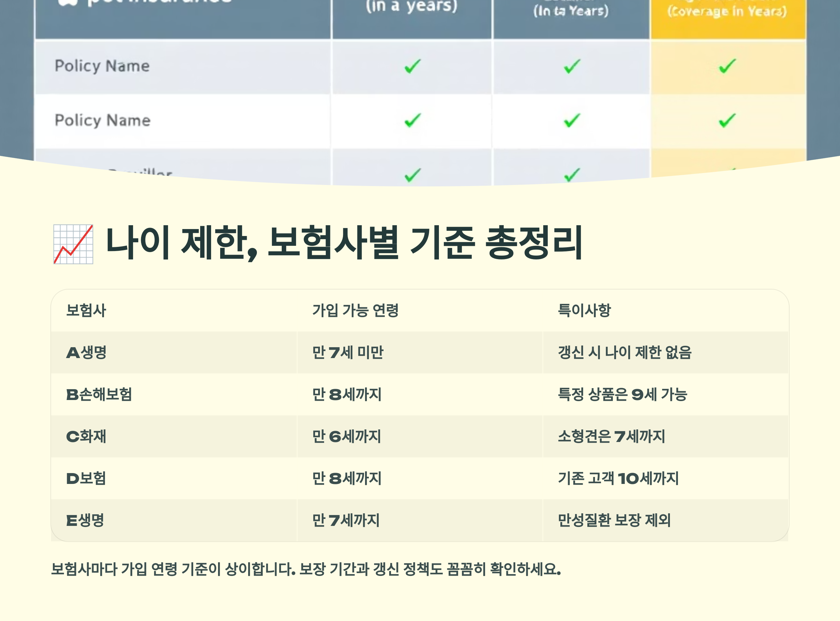Select the A생명 insurer cell

[86, 352]
